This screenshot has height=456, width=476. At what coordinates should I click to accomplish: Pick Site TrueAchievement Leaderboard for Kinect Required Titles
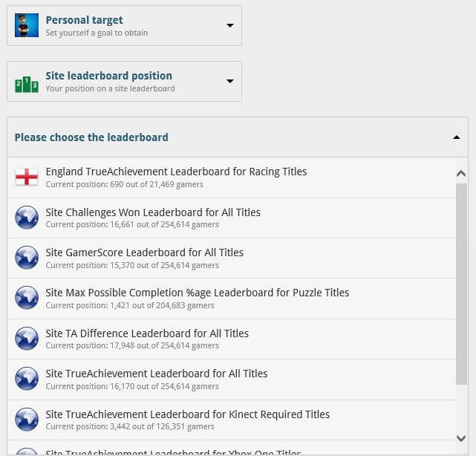[232, 420]
